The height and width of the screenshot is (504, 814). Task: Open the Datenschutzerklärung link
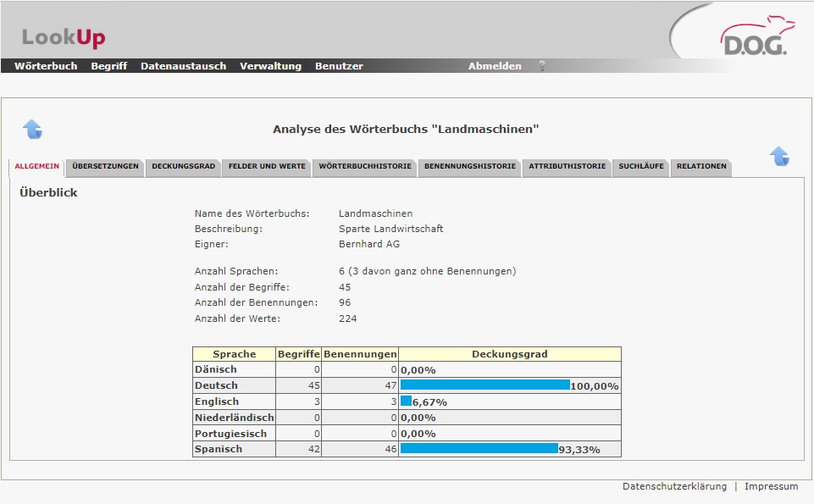pyautogui.click(x=674, y=486)
